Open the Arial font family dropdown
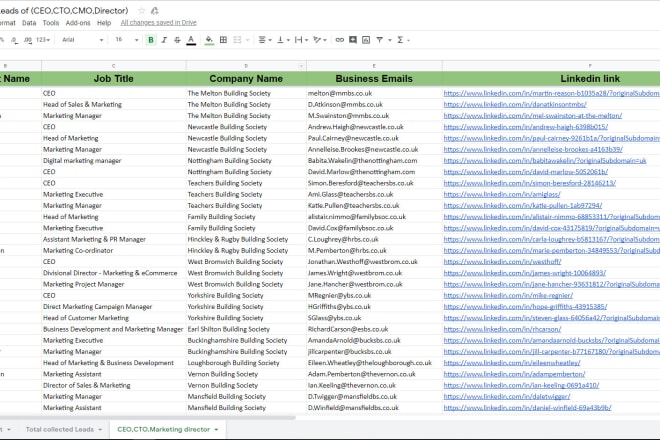 82,40
